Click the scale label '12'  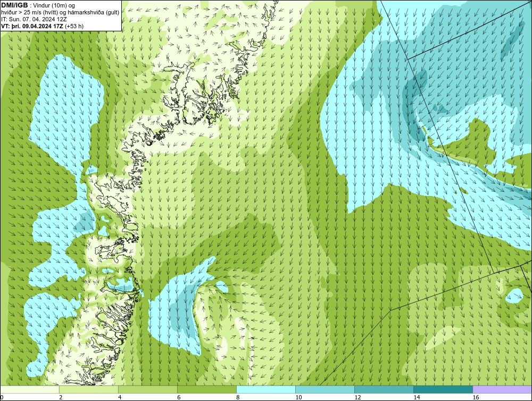pyautogui.click(x=358, y=397)
